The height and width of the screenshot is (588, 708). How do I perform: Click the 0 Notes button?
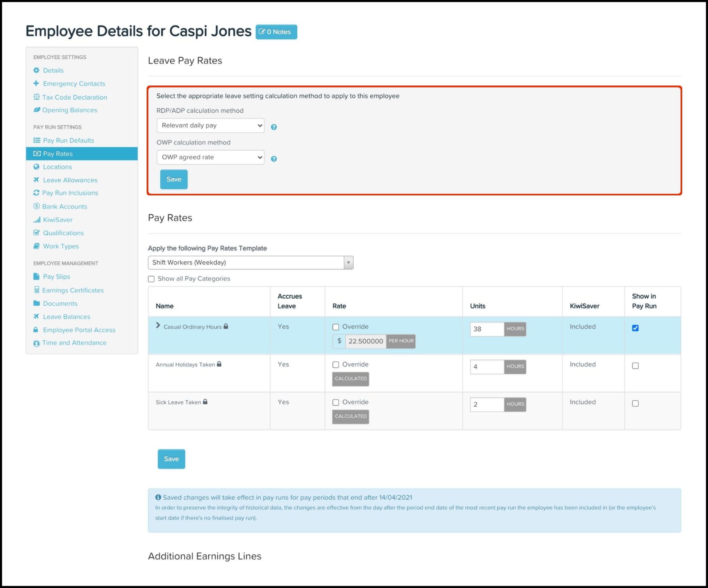pos(276,32)
